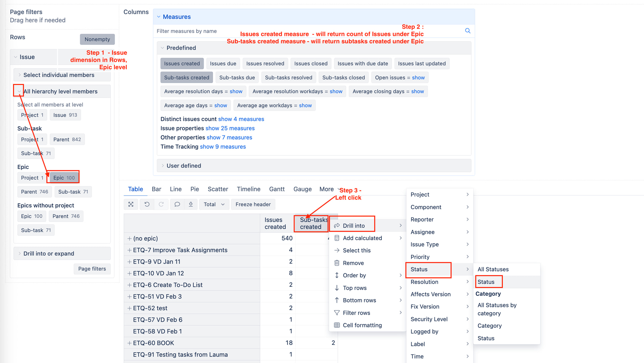Image resolution: width=644 pixels, height=363 pixels.
Task: Click the comment speech bubble icon
Action: (177, 204)
